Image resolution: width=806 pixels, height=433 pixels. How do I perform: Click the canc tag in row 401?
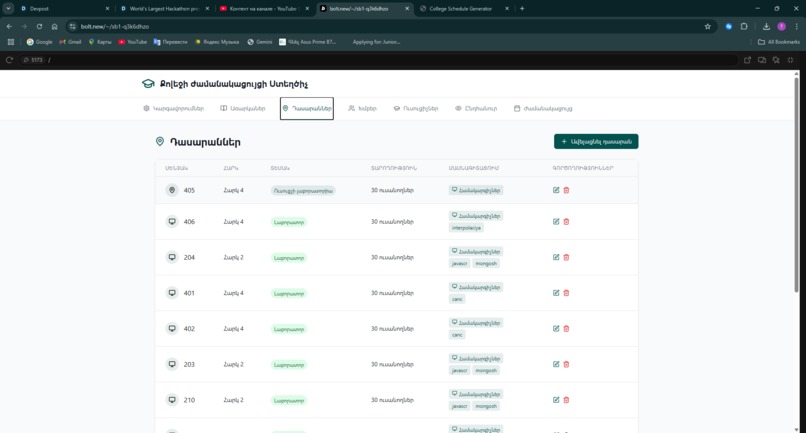(457, 299)
